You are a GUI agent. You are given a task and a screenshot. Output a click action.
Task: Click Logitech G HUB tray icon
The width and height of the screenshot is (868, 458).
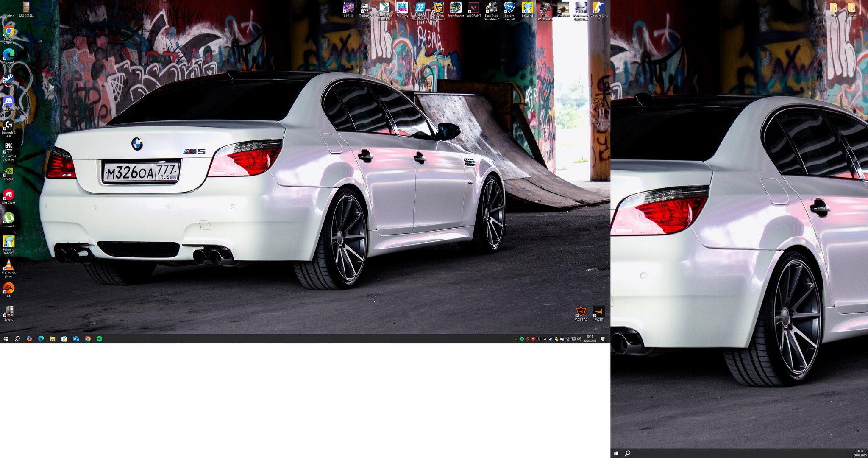[545, 339]
